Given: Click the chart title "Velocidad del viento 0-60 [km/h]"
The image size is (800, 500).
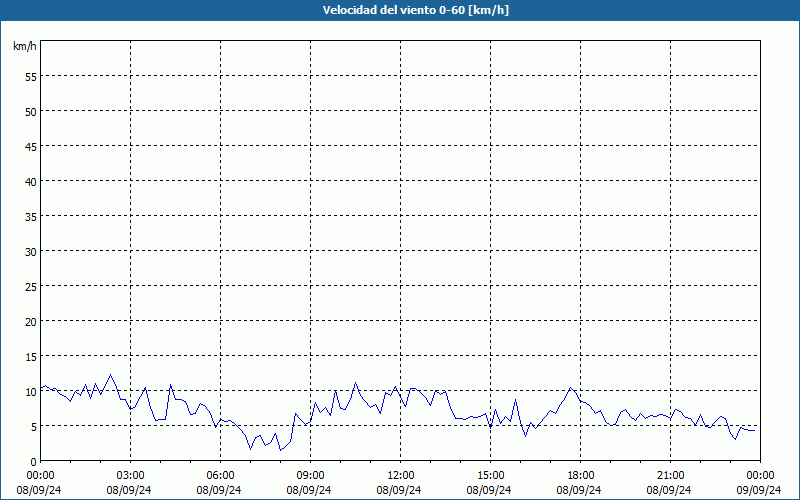Looking at the screenshot, I should [416, 10].
